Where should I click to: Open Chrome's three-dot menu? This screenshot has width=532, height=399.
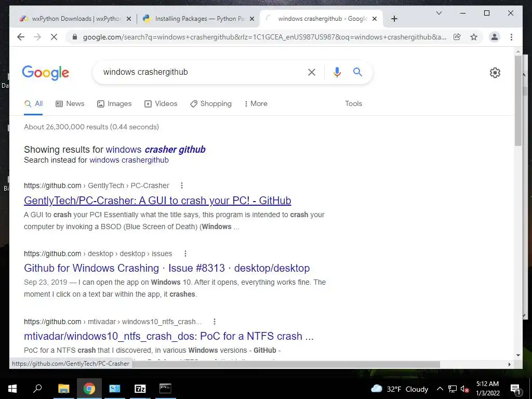tap(511, 37)
